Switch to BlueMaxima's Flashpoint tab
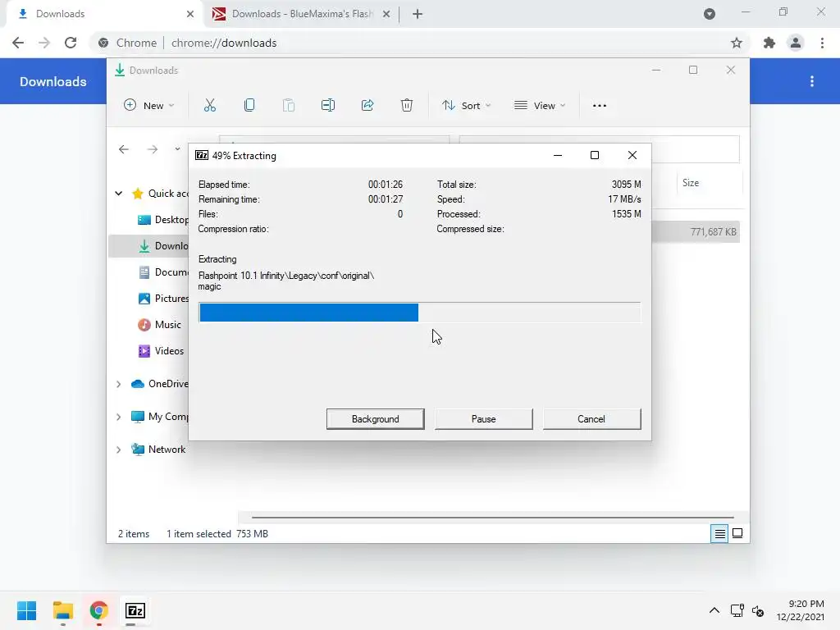 pyautogui.click(x=302, y=14)
